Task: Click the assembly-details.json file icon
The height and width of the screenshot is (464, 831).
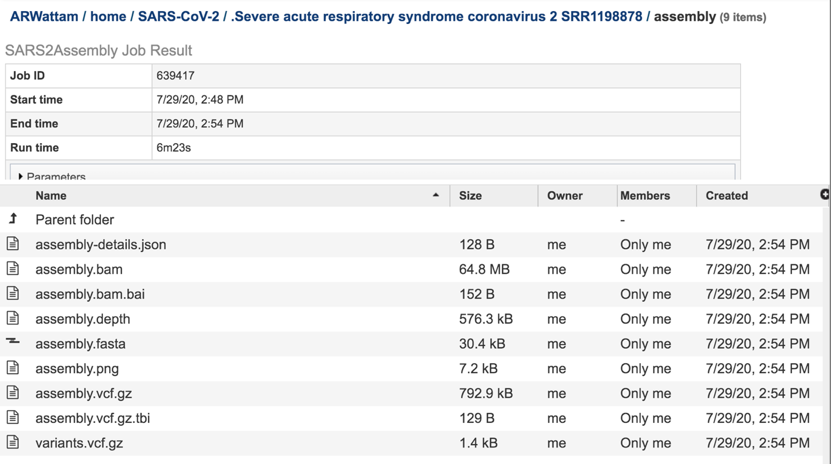Action: point(13,244)
